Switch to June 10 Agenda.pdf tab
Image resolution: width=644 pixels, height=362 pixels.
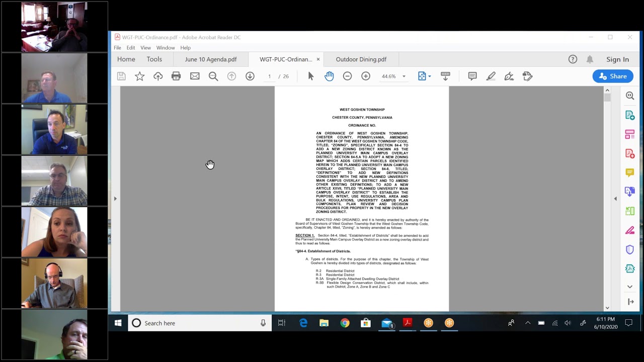point(211,59)
